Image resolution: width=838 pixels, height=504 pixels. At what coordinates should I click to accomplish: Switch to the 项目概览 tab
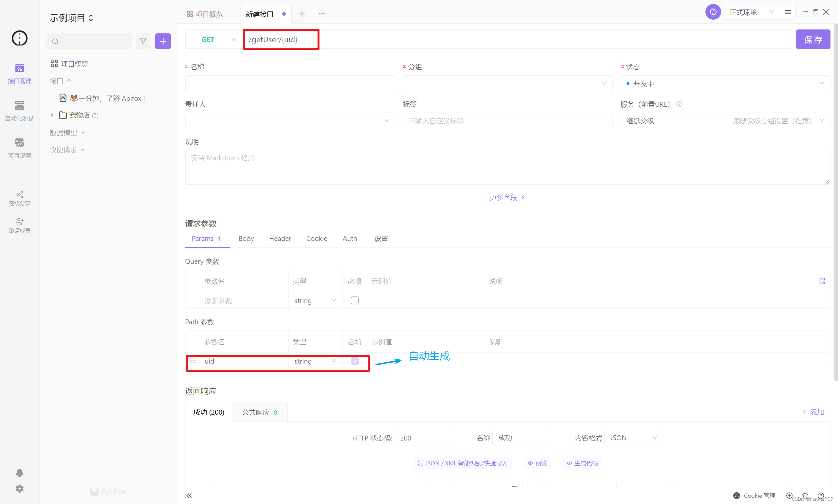tap(205, 14)
